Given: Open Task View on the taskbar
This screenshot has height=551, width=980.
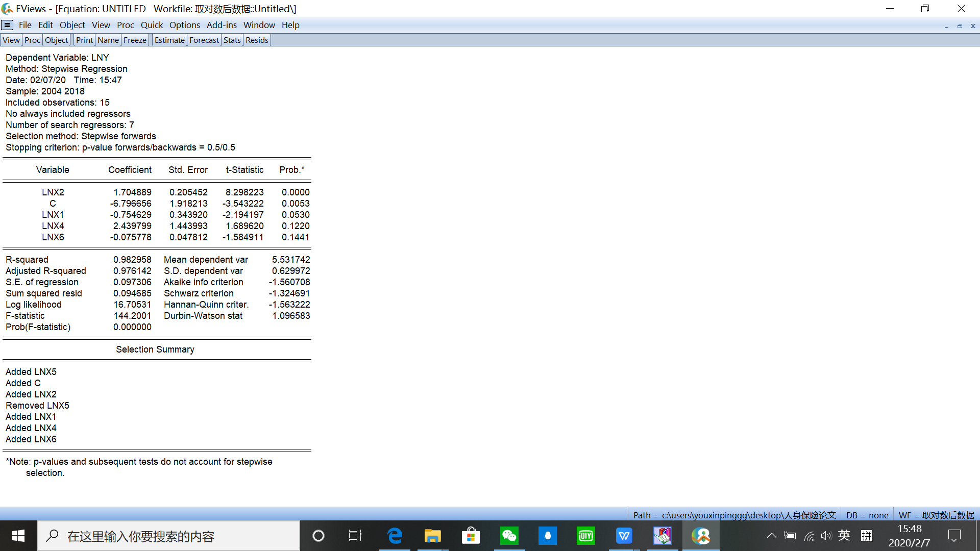Looking at the screenshot, I should [x=355, y=536].
